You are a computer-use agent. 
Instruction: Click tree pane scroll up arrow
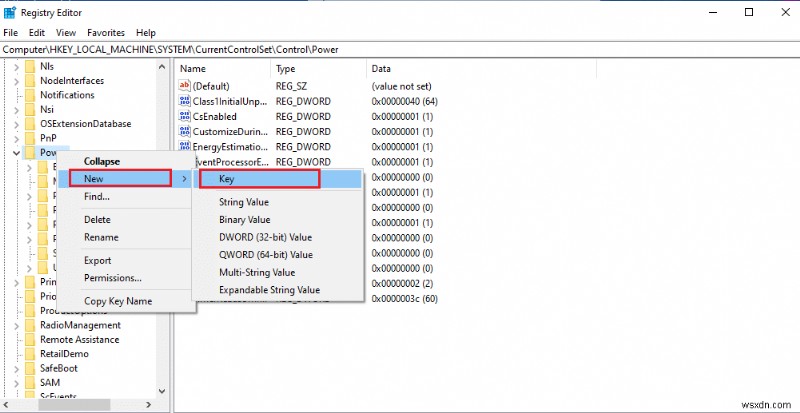click(x=162, y=67)
